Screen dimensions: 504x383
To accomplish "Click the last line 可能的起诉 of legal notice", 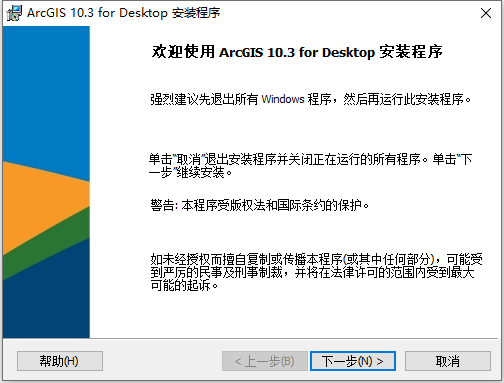I will [184, 286].
